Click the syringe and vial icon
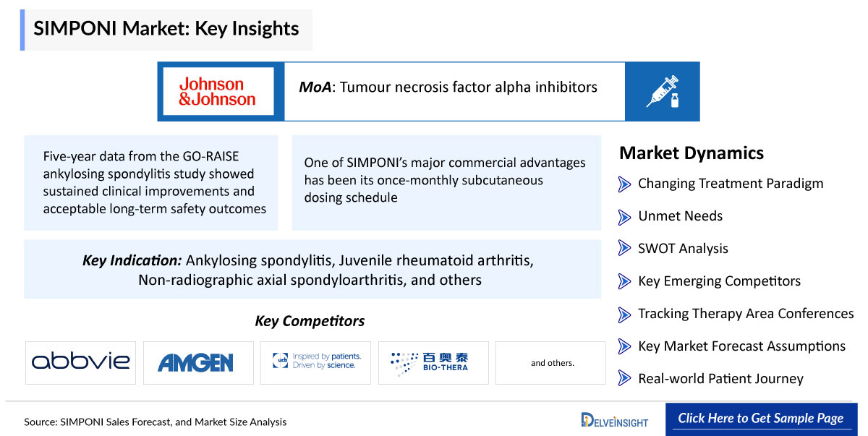Image resolution: width=868 pixels, height=436 pixels. click(663, 91)
